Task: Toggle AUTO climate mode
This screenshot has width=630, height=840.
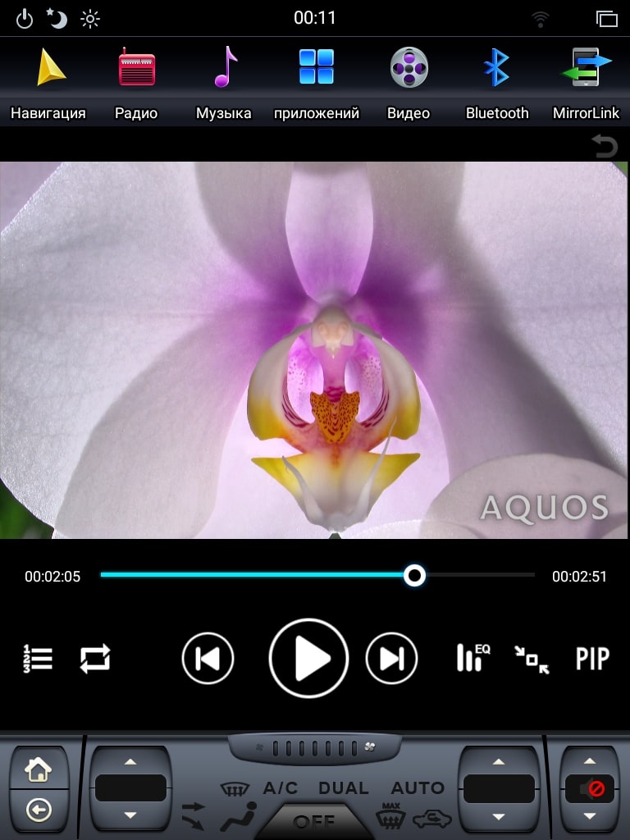Action: click(418, 788)
